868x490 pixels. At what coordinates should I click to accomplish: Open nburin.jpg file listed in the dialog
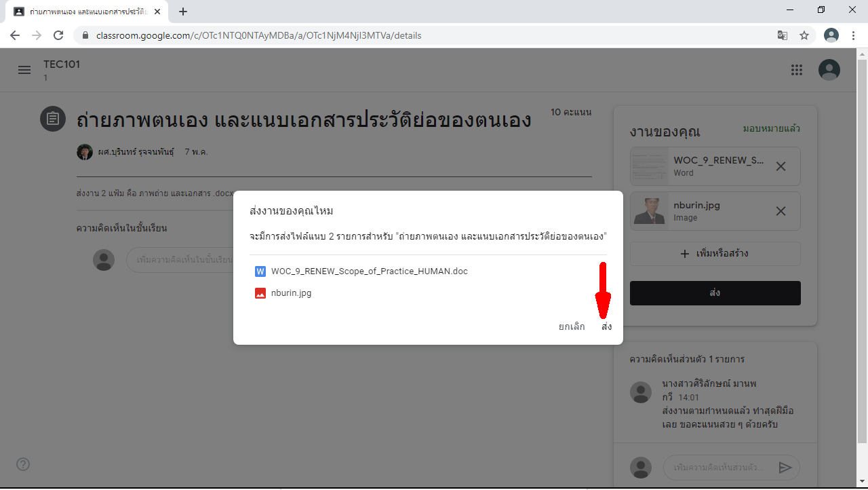(x=291, y=293)
